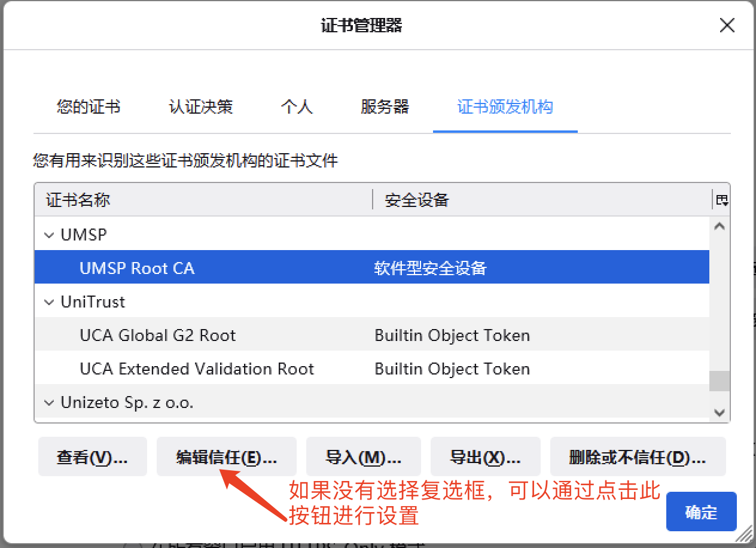Select UCA Extended Validation Root certificate
The image size is (756, 548).
point(197,369)
